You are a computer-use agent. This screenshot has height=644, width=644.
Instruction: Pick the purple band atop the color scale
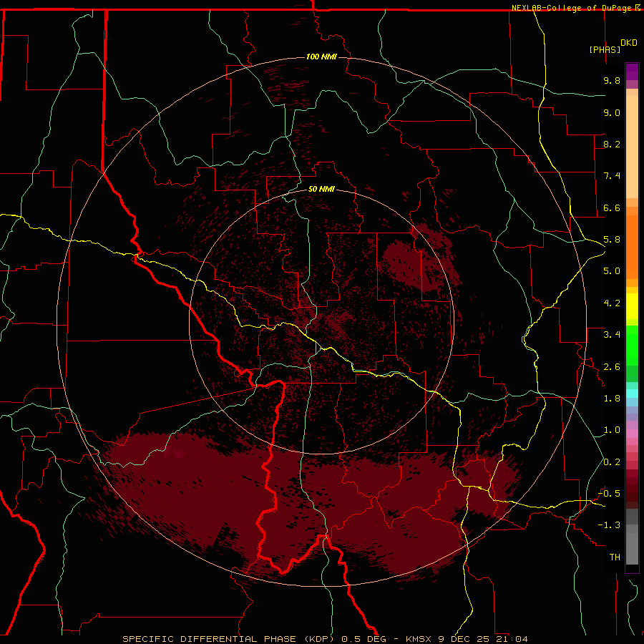632,72
